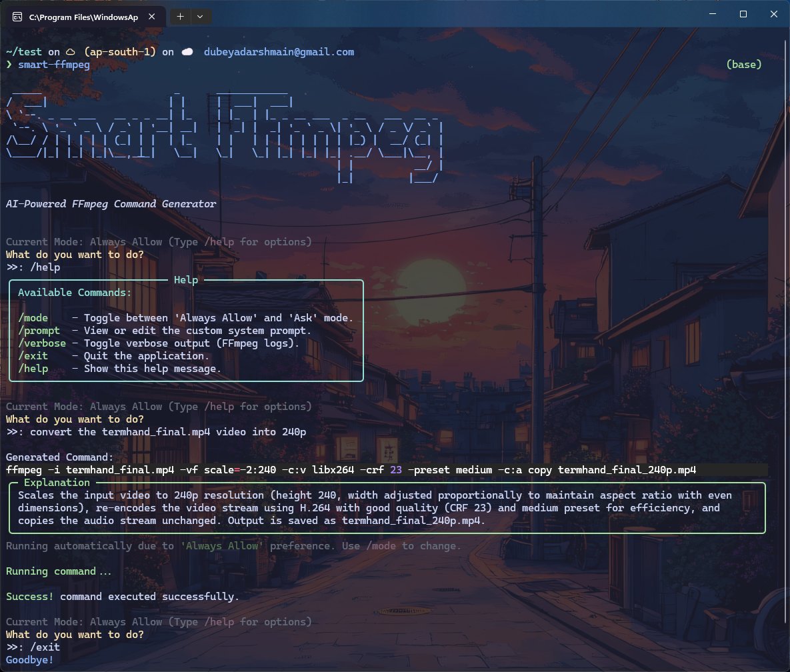790x672 pixels.
Task: Open a new terminal tab with plus button
Action: click(180, 17)
